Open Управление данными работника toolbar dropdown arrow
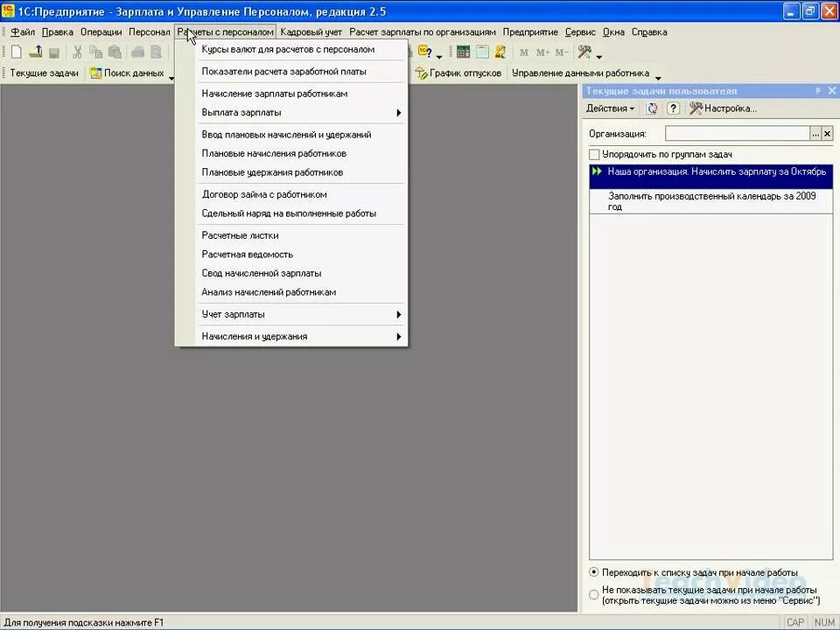 (x=658, y=76)
